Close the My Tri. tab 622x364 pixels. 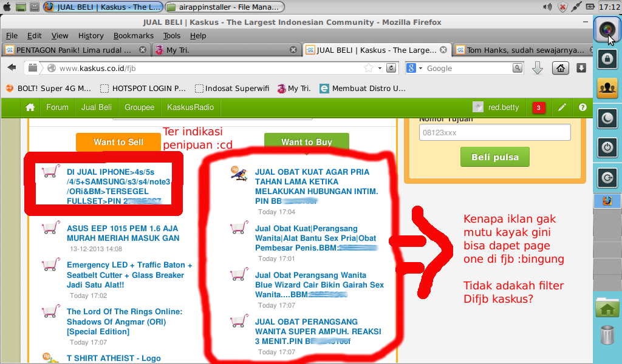[293, 50]
